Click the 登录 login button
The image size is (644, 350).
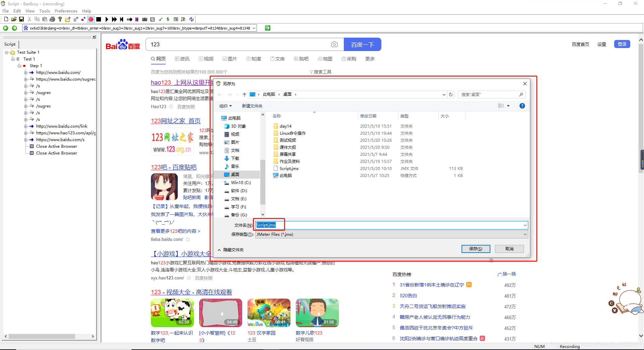pyautogui.click(x=622, y=44)
